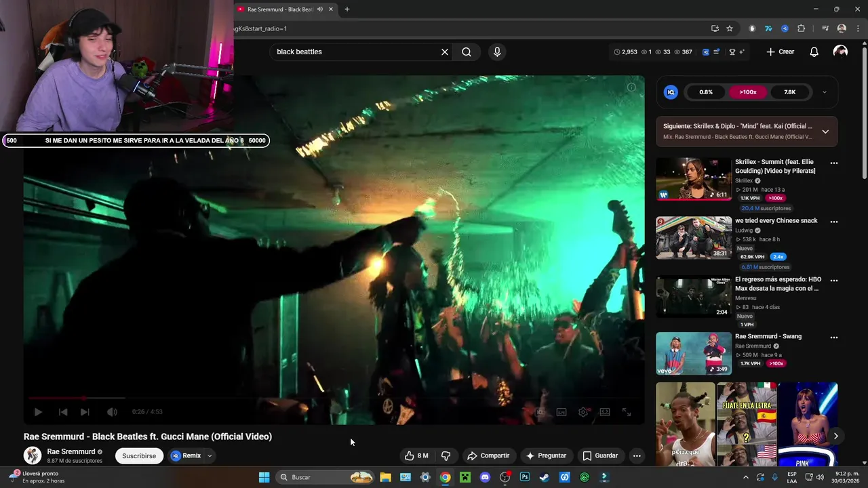Viewport: 868px width, 488px height.
Task: Expand the vidIQ score panel chevron
Action: point(824,92)
